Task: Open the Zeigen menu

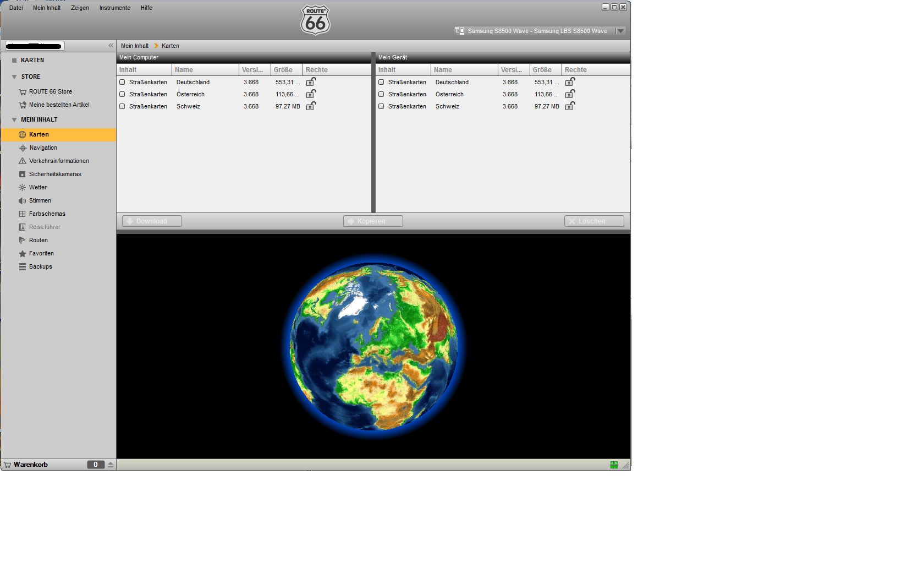Action: click(80, 8)
